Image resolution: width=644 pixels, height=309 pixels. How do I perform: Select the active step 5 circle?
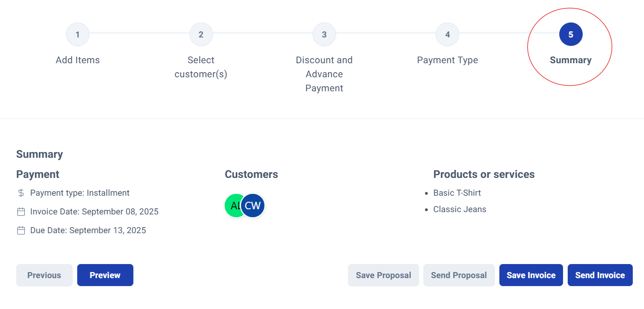click(x=571, y=35)
